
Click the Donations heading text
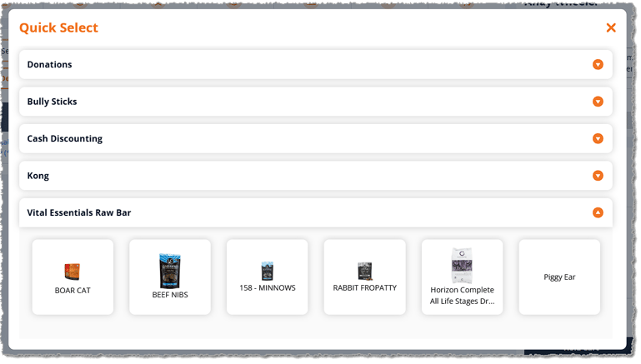click(x=49, y=64)
